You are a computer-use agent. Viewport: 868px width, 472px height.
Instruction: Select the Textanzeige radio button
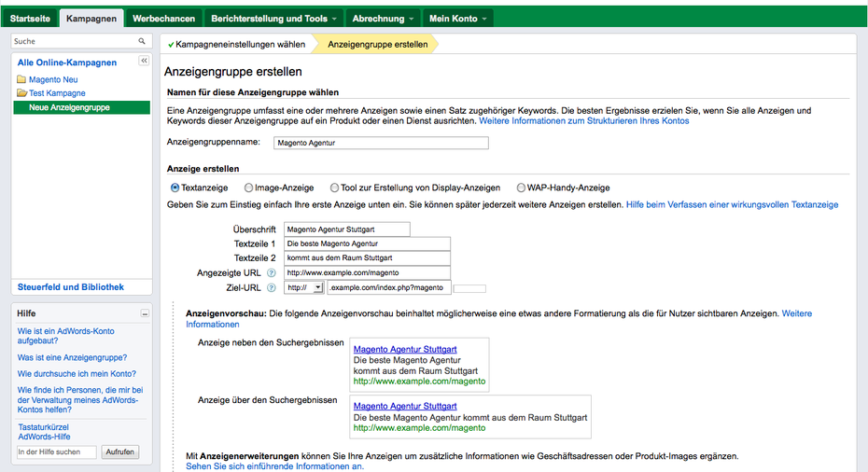click(175, 187)
